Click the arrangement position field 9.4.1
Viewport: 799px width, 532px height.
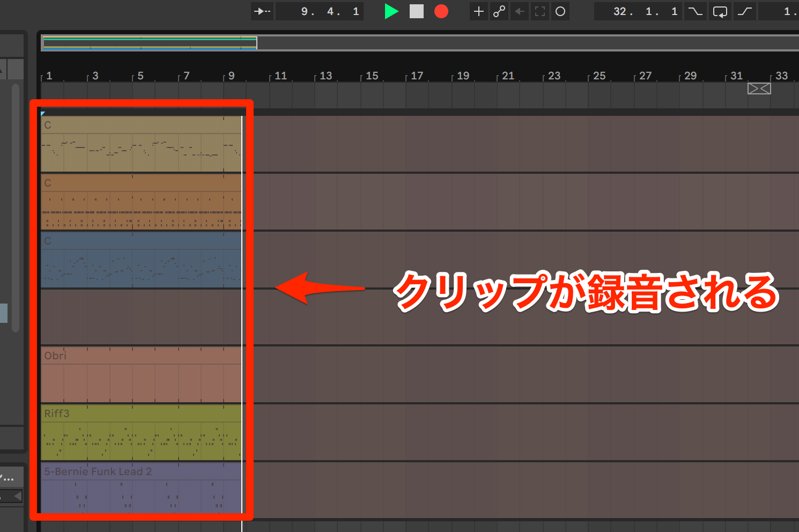(320, 11)
